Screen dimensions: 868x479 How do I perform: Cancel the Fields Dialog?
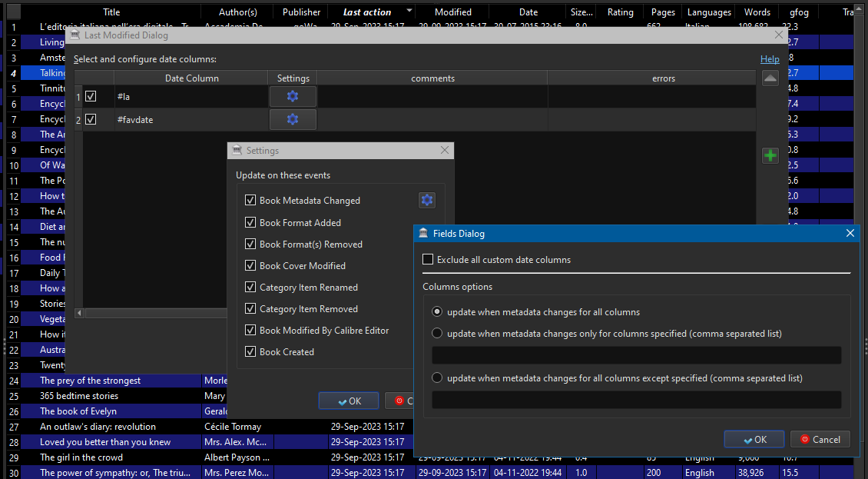pyautogui.click(x=820, y=439)
